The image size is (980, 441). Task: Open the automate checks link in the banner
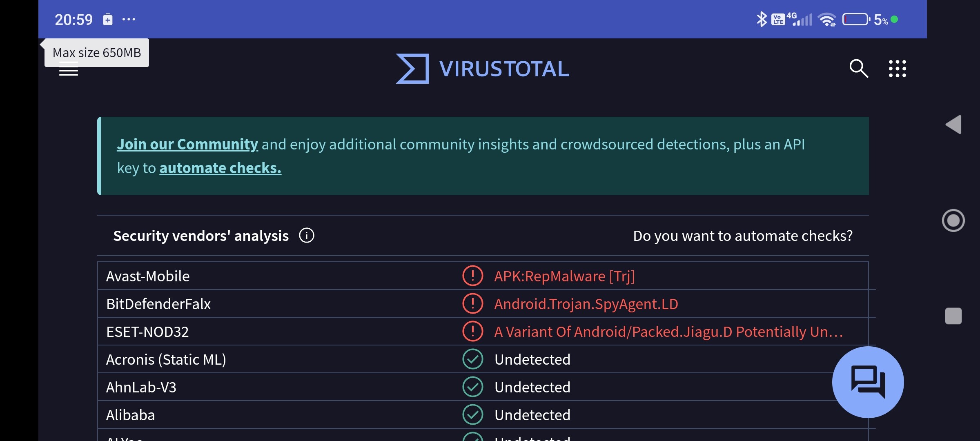(x=220, y=168)
